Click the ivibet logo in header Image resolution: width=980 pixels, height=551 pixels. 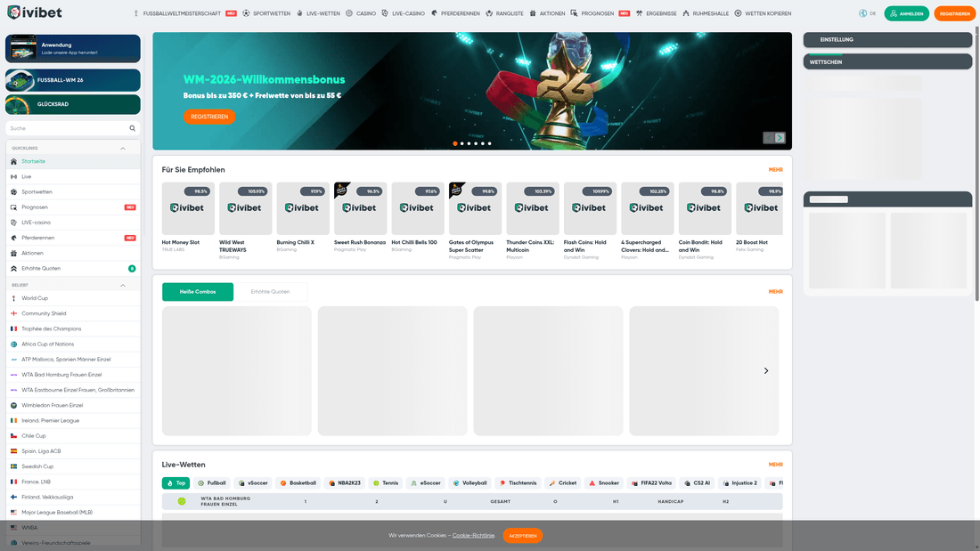[35, 12]
